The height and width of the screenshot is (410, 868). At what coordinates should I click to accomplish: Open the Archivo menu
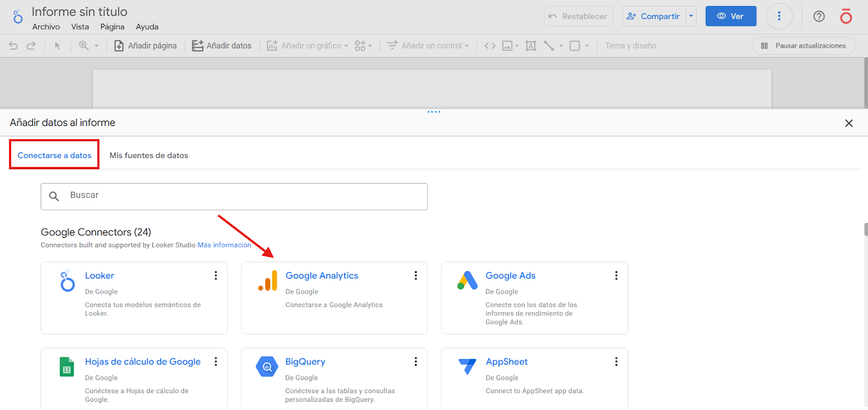[46, 27]
